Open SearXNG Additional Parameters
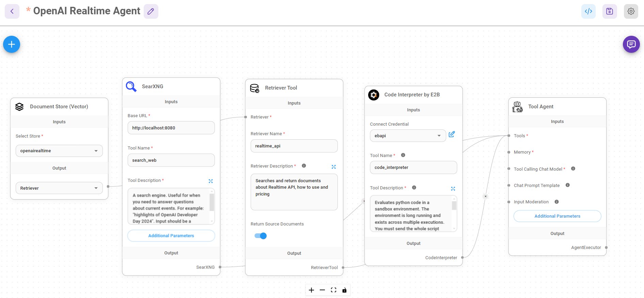644x298 pixels. tap(171, 236)
